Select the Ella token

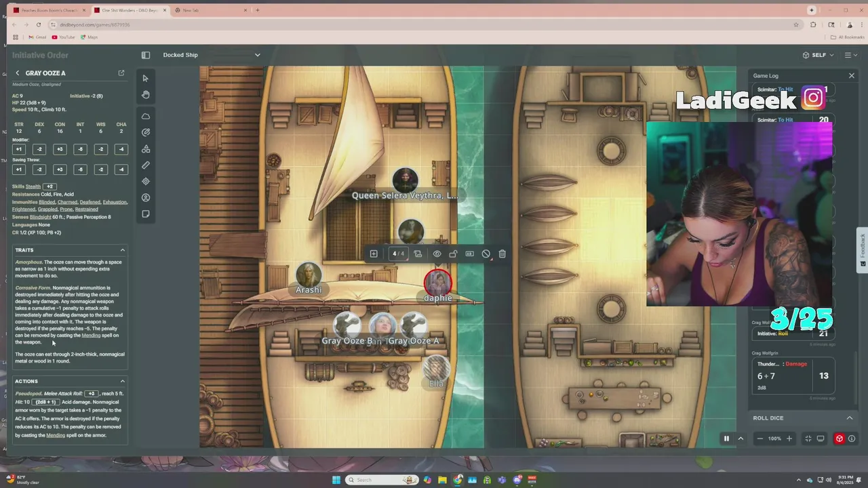pos(435,368)
